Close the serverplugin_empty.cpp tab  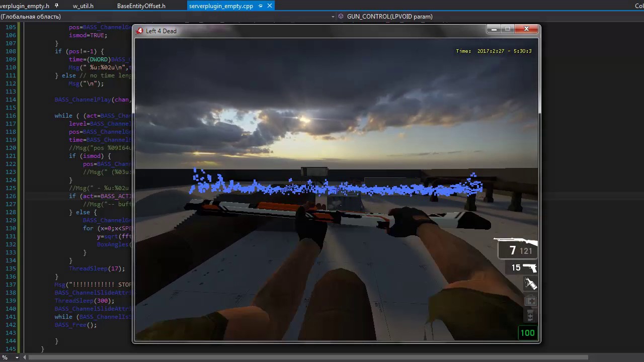click(270, 6)
